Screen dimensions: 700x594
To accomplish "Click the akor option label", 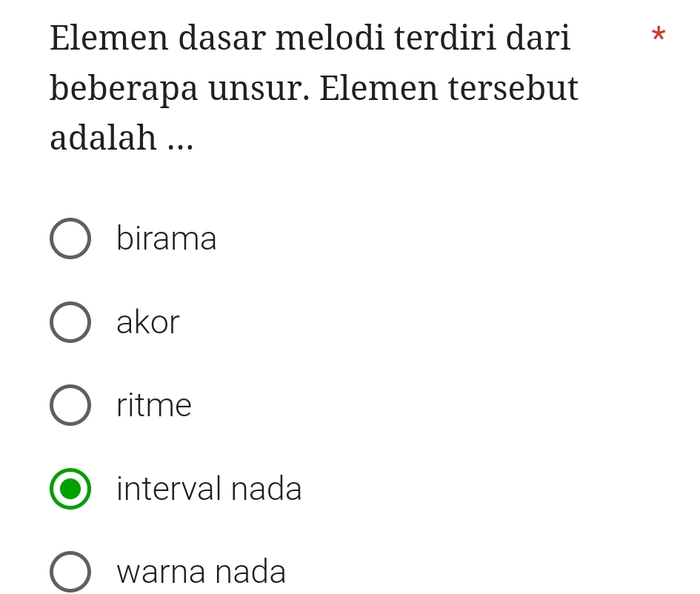I will click(147, 321).
